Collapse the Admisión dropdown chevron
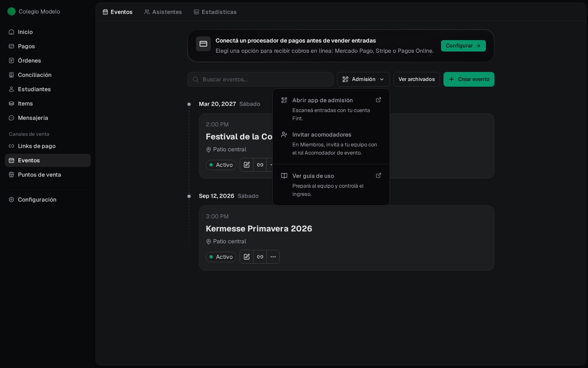 coord(382,79)
